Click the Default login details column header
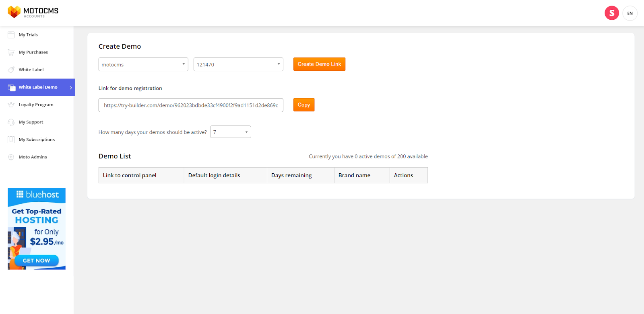This screenshot has height=314, width=644. pos(225,175)
